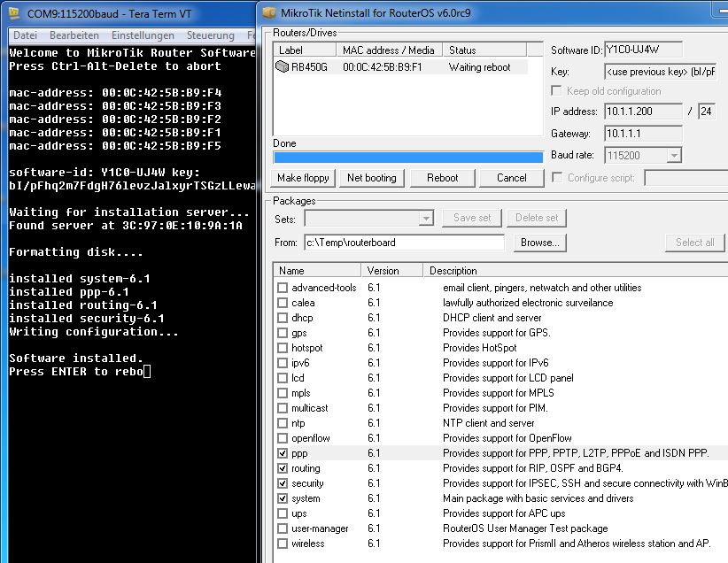
Task: Enable the ipv6 package checkbox
Action: 283,363
